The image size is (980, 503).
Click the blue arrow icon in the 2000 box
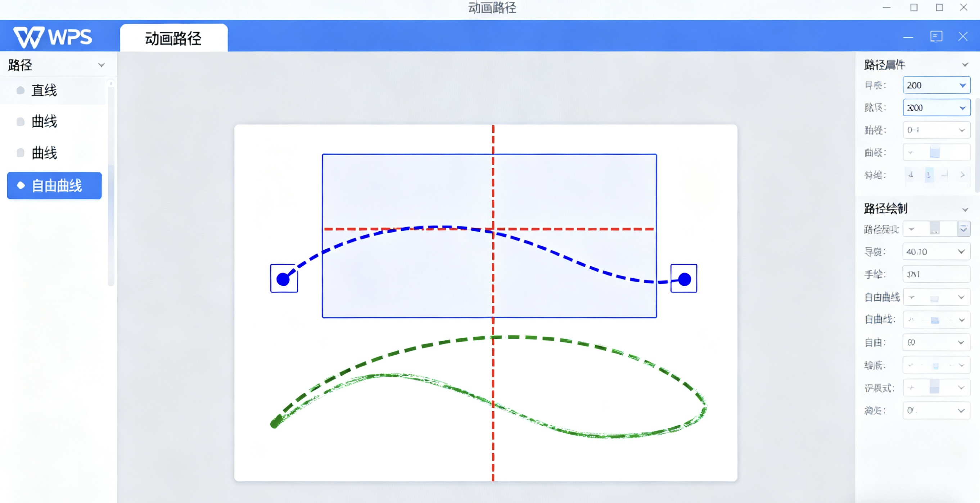(962, 108)
